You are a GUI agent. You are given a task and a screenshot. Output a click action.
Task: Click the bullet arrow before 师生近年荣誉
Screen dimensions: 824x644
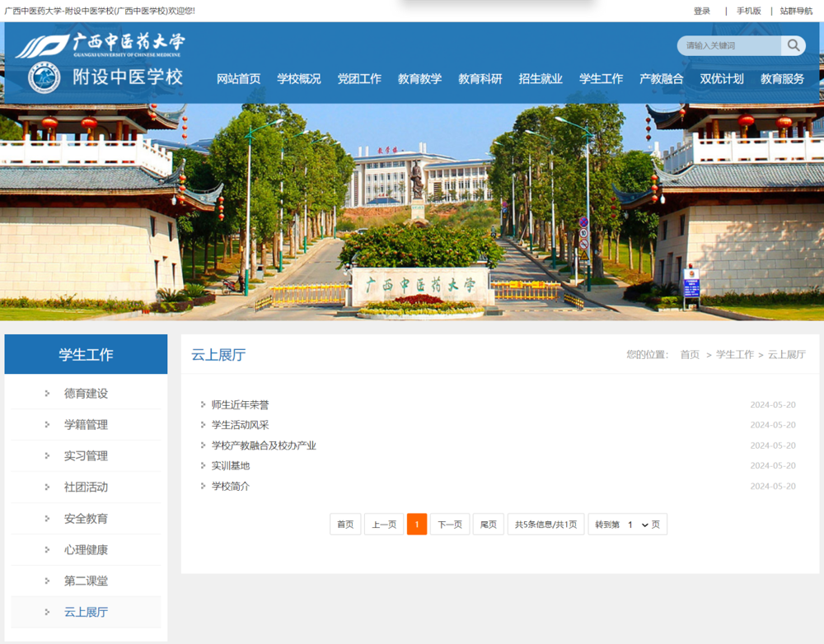[201, 404]
